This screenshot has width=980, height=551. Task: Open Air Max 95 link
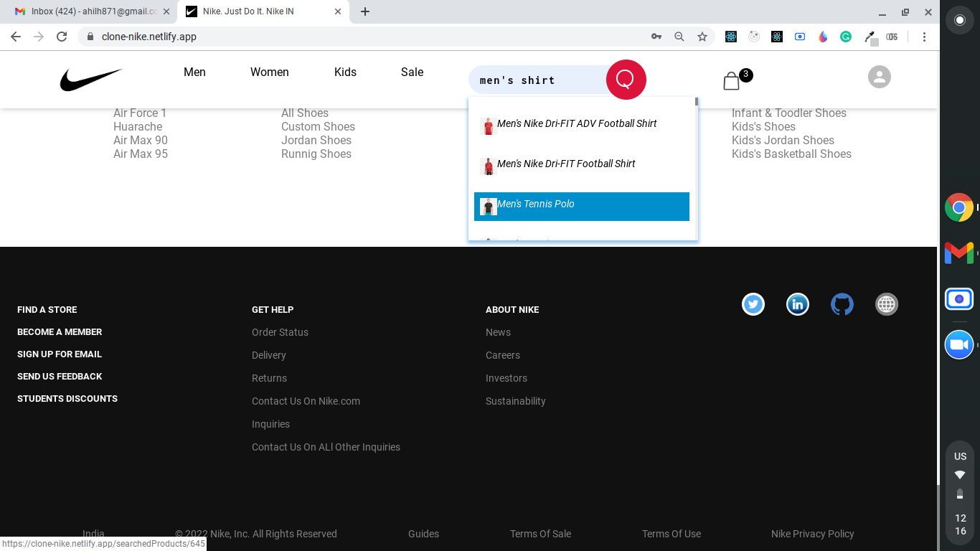pos(141,154)
